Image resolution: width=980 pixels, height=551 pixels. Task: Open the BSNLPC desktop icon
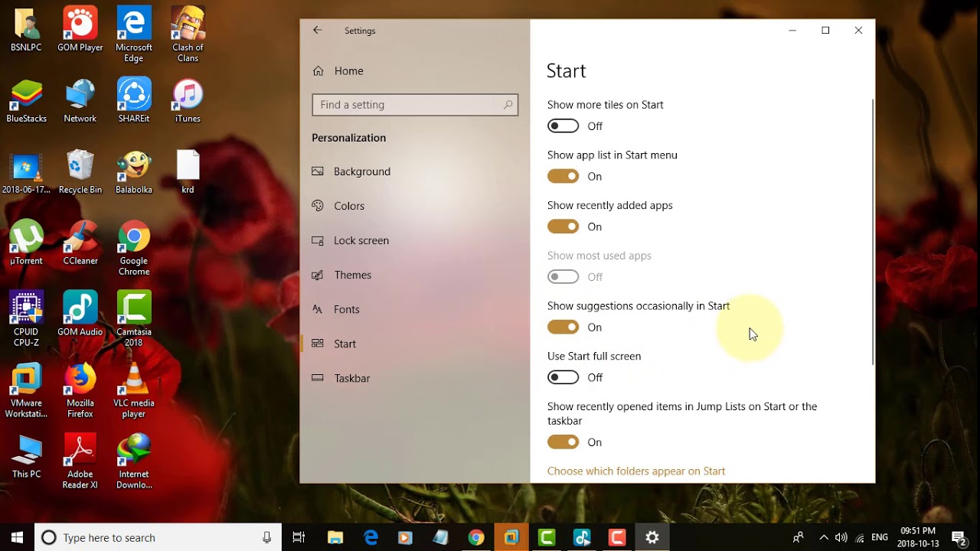[26, 29]
